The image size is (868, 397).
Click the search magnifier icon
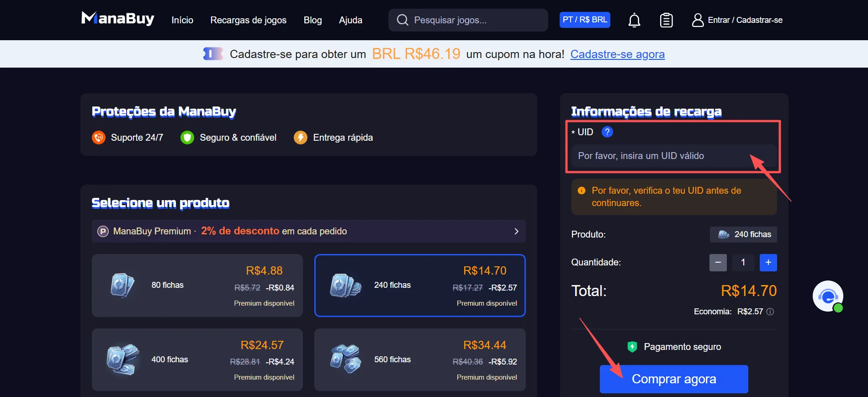[402, 20]
